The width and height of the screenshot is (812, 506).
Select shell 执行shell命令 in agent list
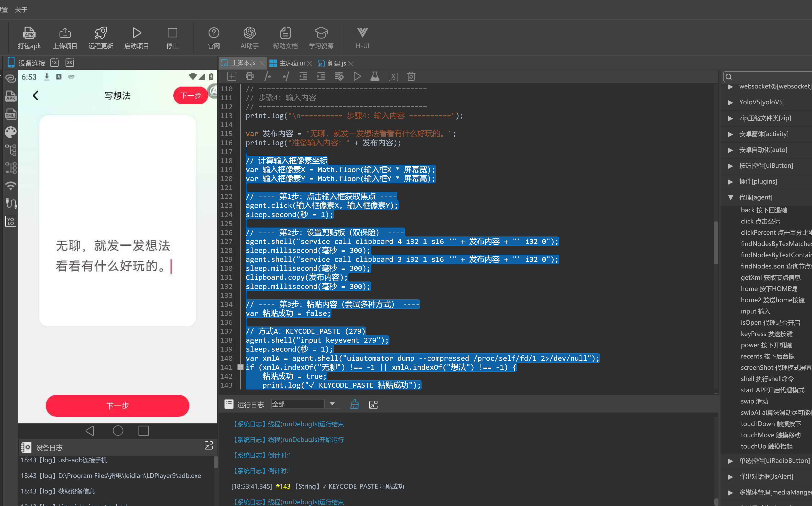tap(767, 379)
